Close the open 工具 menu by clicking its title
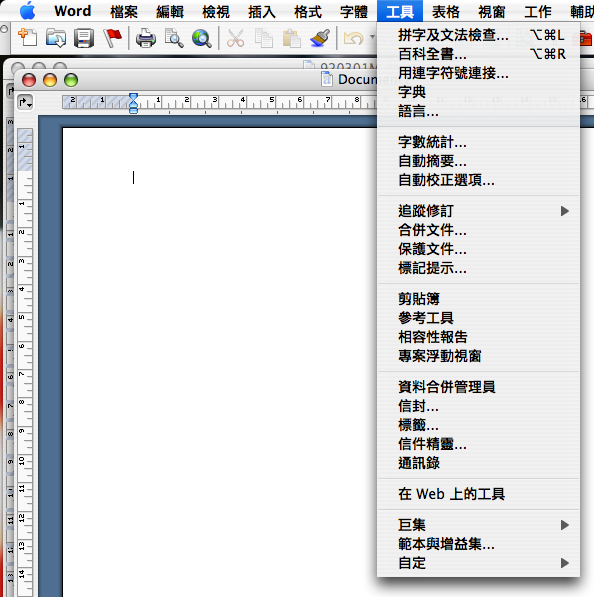This screenshot has width=594, height=597. click(x=400, y=11)
